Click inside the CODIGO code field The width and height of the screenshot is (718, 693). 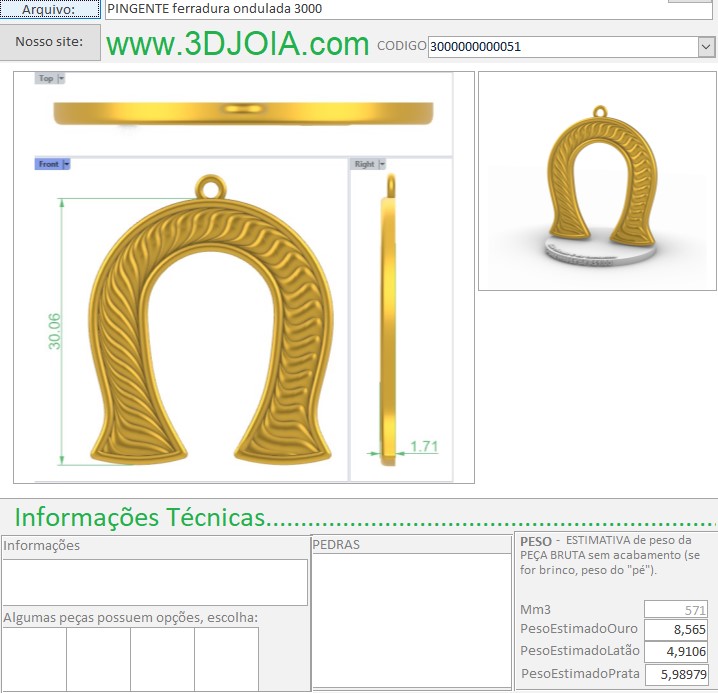pos(560,46)
